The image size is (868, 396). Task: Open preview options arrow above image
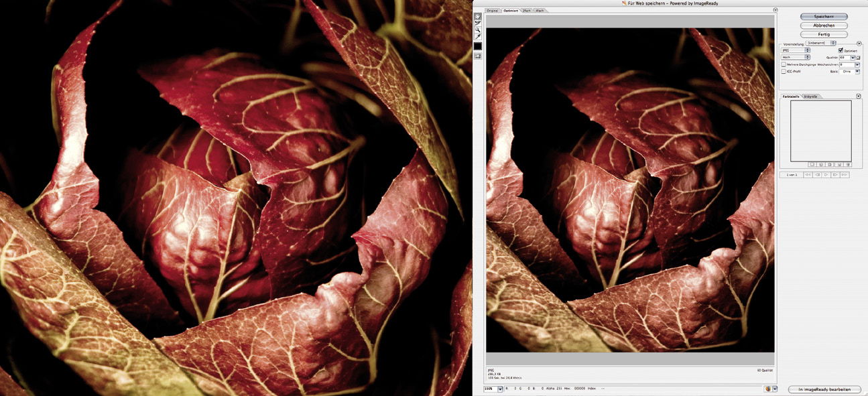coord(775,10)
